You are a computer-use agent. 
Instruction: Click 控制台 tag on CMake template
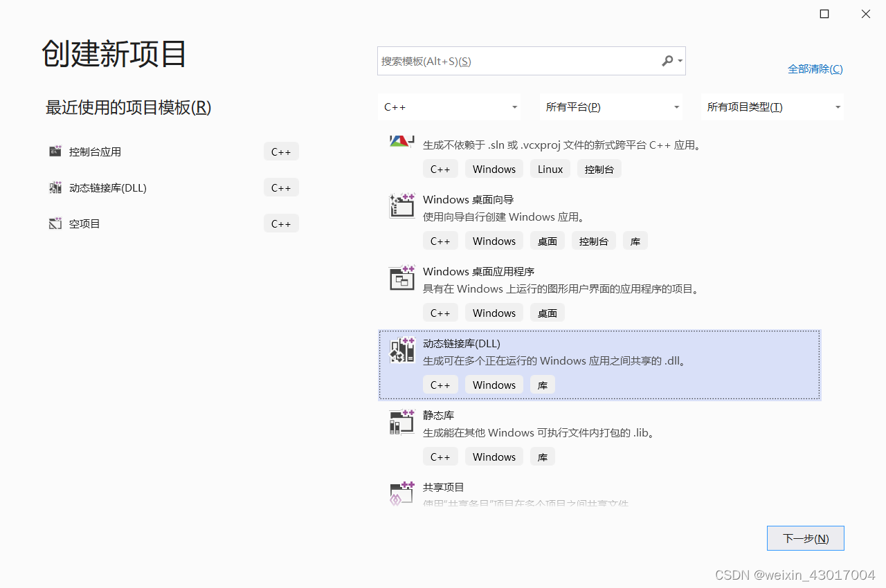599,169
